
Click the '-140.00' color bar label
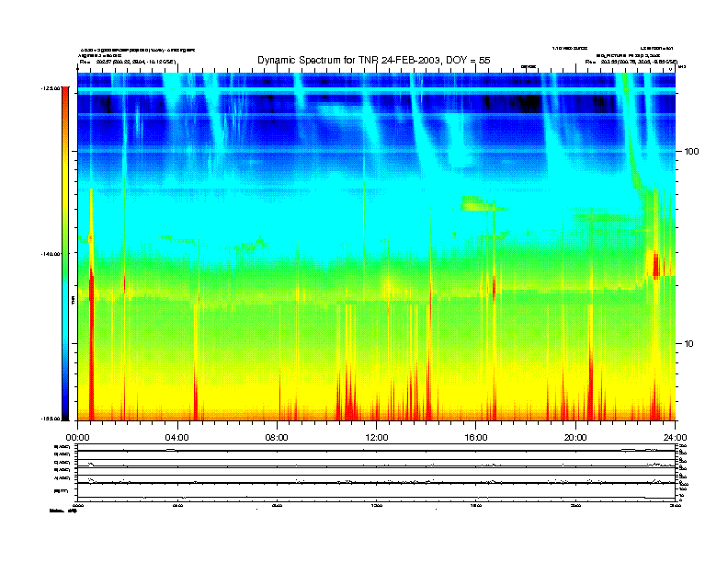[51, 254]
